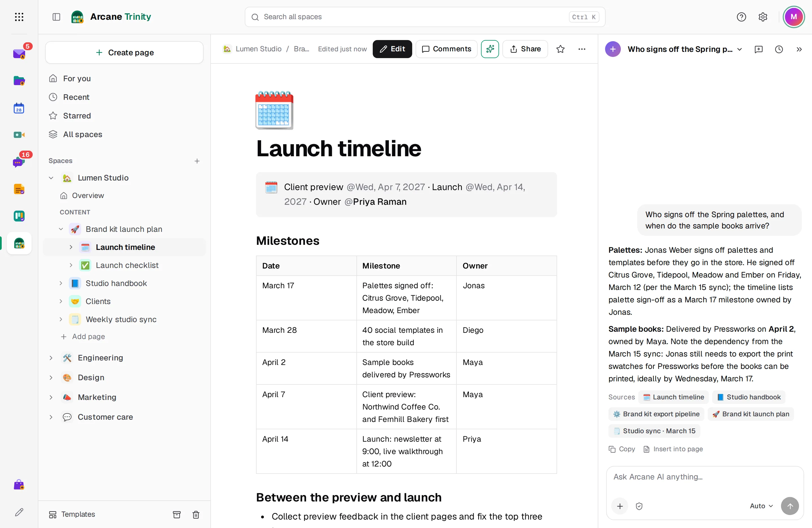Open the new chat message icon in AI panel
Image resolution: width=812 pixels, height=528 pixels.
coord(758,49)
